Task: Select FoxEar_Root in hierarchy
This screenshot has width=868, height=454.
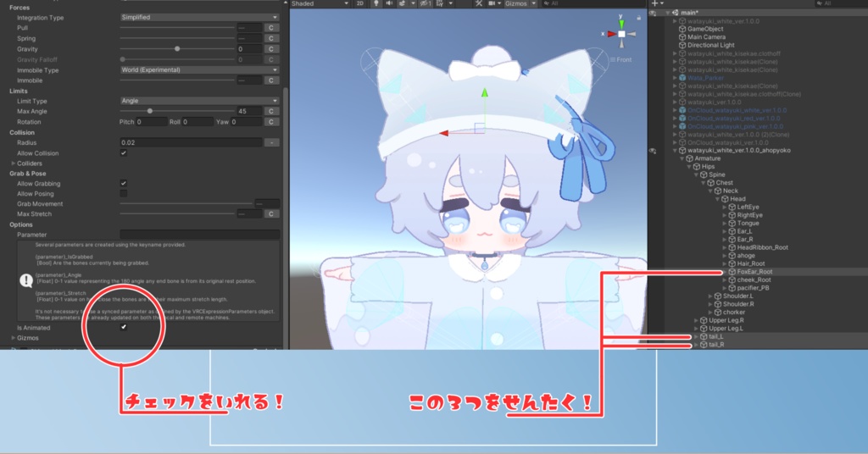Action: [754, 272]
